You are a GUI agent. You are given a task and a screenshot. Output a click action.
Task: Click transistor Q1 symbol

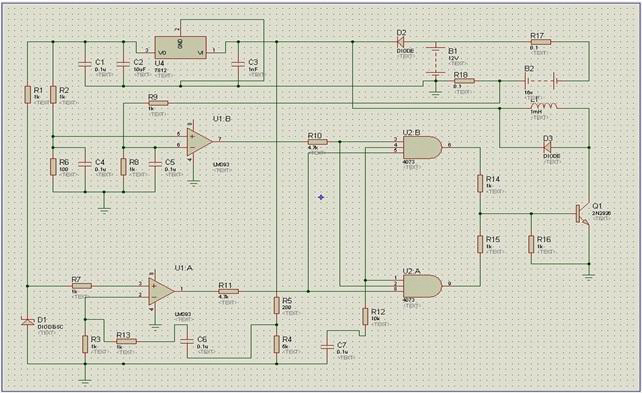(x=582, y=213)
